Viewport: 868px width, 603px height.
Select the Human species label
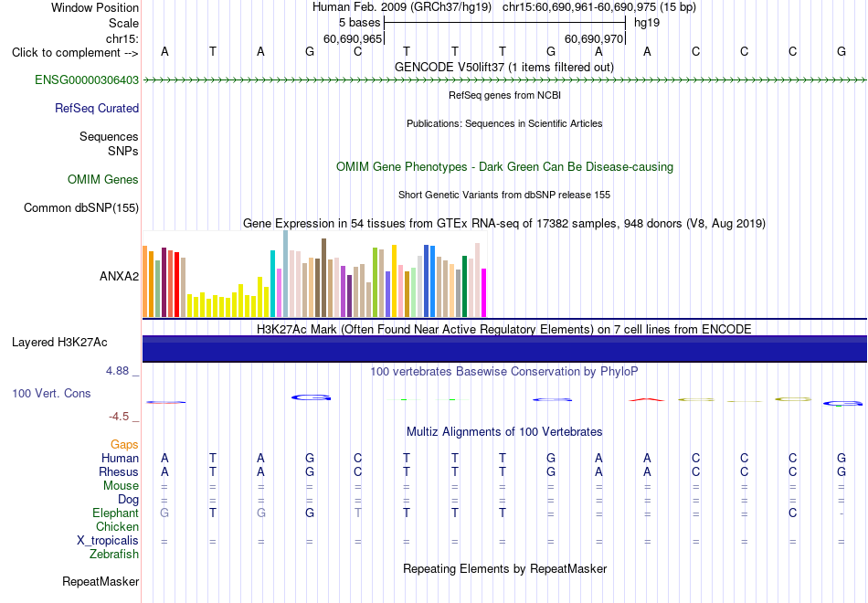coord(120,458)
